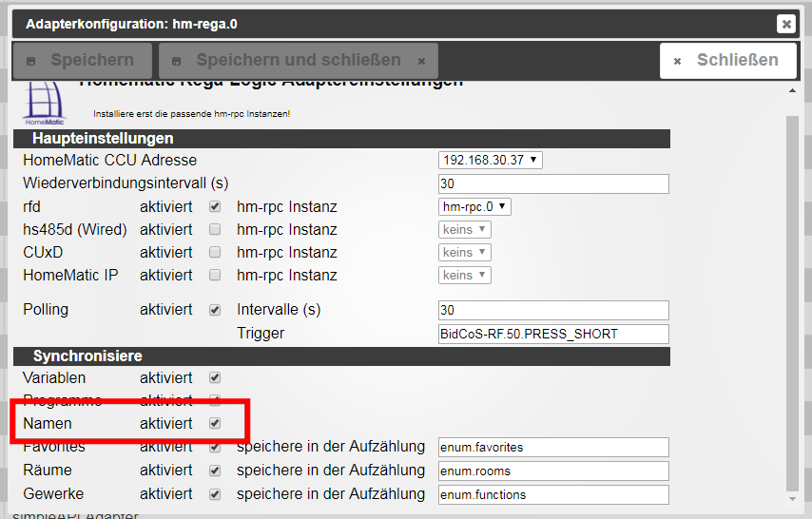812x519 pixels.
Task: Click the Synchronisiere section header
Action: pos(341,356)
